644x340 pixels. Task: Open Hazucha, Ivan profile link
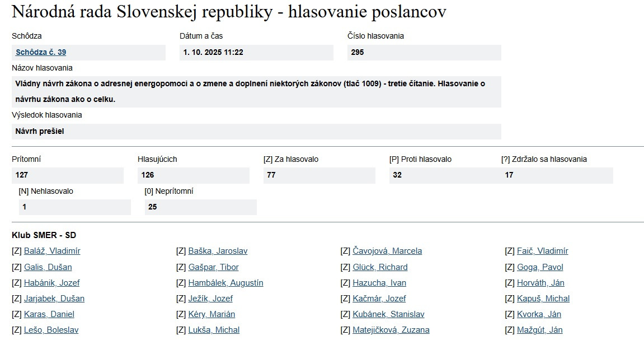pos(379,283)
